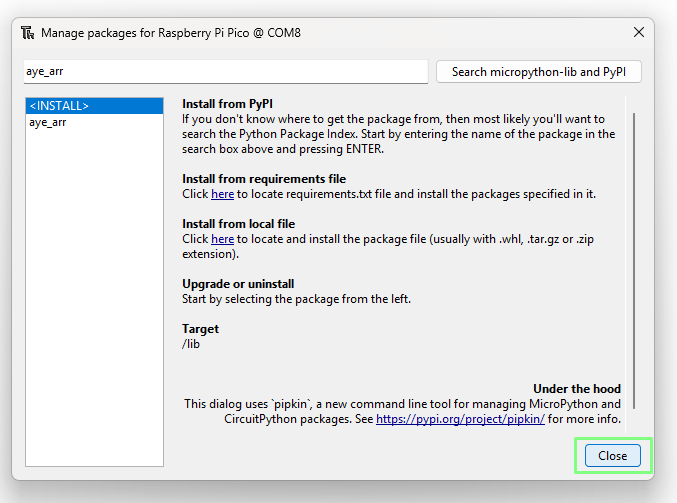Click the info pane vertical scrollbar
Screen dimensions: 677x503
coord(634,261)
